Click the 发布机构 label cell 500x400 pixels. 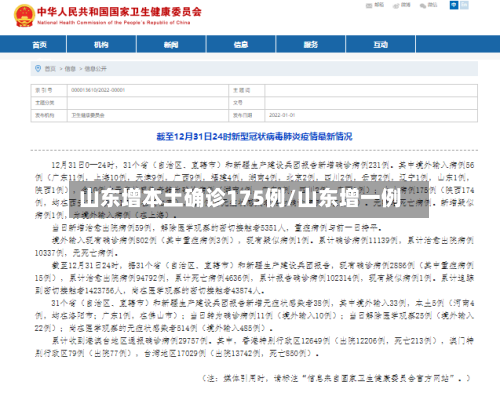click(x=49, y=115)
